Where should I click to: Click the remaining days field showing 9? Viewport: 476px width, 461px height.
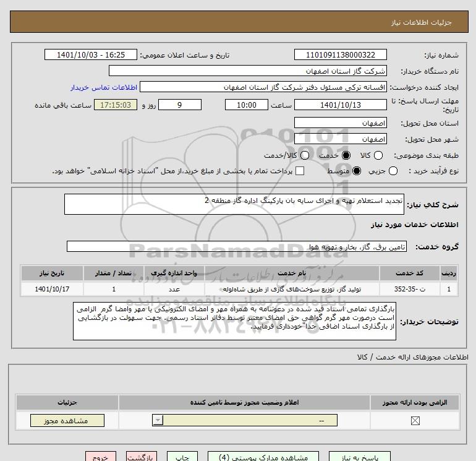[x=180, y=105]
